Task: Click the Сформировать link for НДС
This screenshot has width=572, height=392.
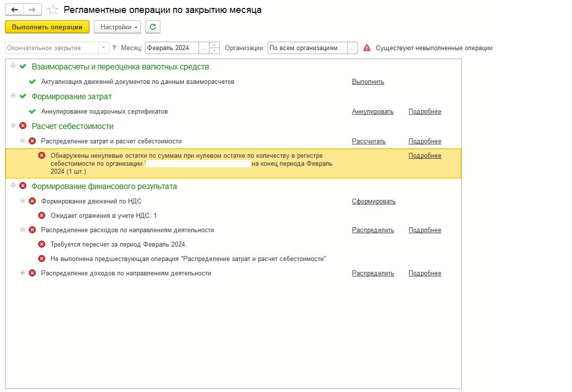Action: click(x=373, y=201)
